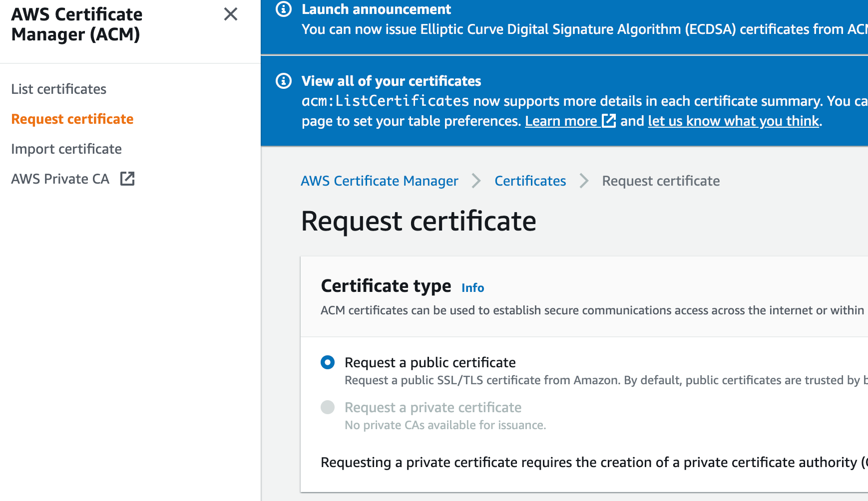This screenshot has width=868, height=501.
Task: Navigate to AWS Certificate Manager breadcrumb
Action: (379, 181)
